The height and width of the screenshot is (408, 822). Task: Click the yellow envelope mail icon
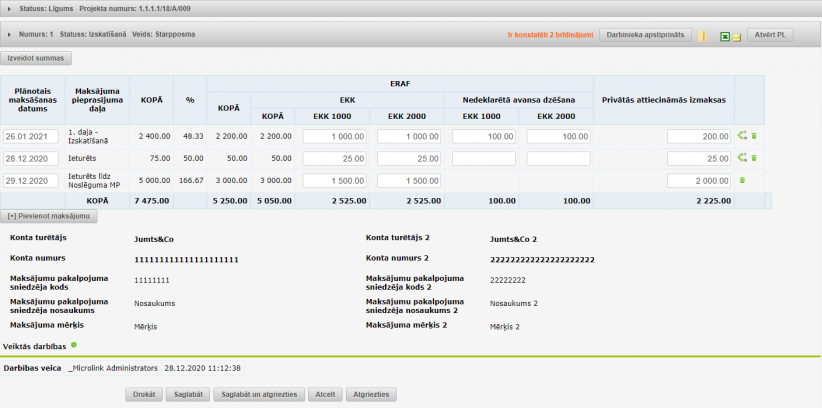point(736,37)
